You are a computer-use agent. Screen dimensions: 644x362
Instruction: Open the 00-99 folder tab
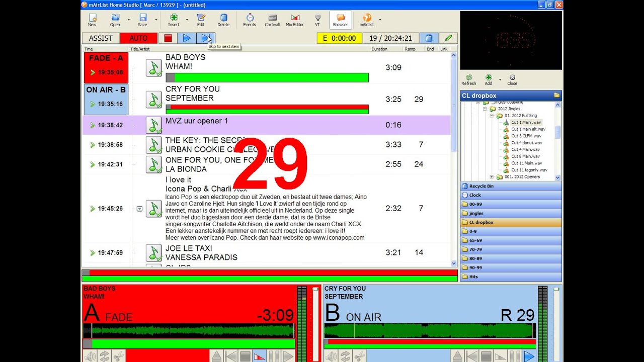[x=511, y=204]
